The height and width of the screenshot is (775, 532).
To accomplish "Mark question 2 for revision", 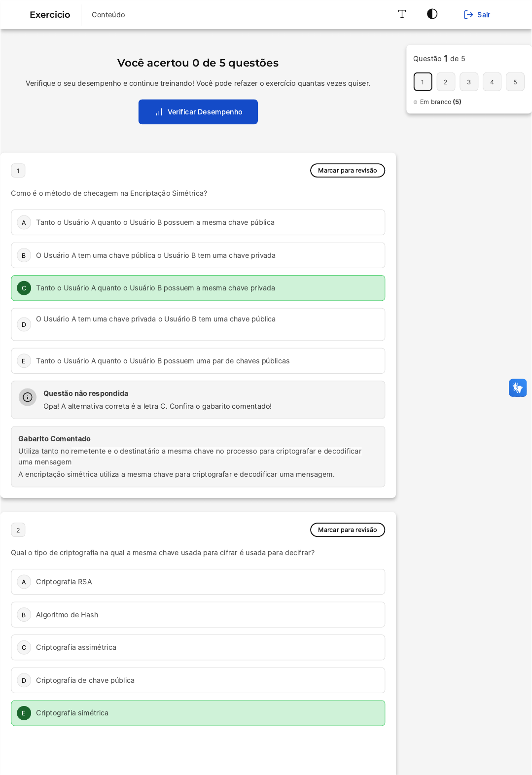I will click(x=347, y=530).
